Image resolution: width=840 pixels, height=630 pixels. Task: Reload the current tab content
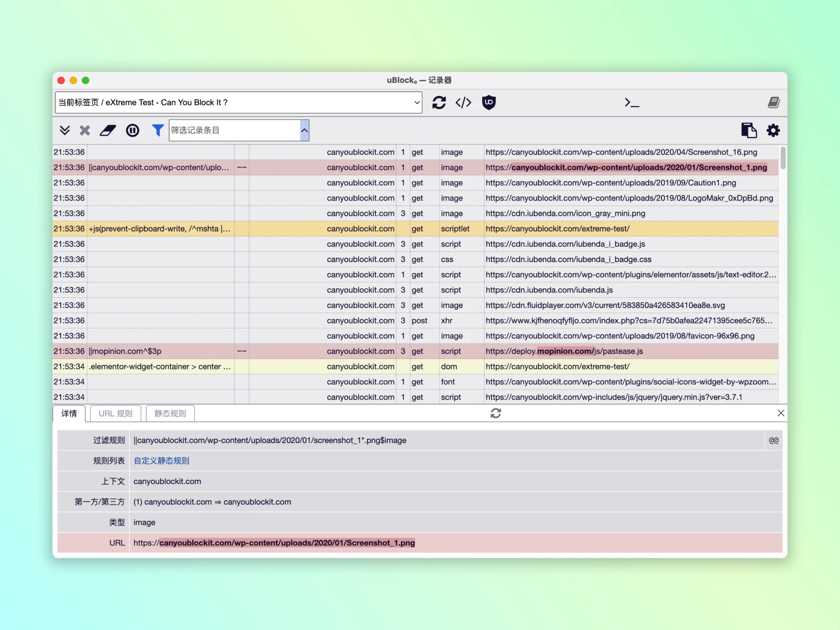(439, 102)
